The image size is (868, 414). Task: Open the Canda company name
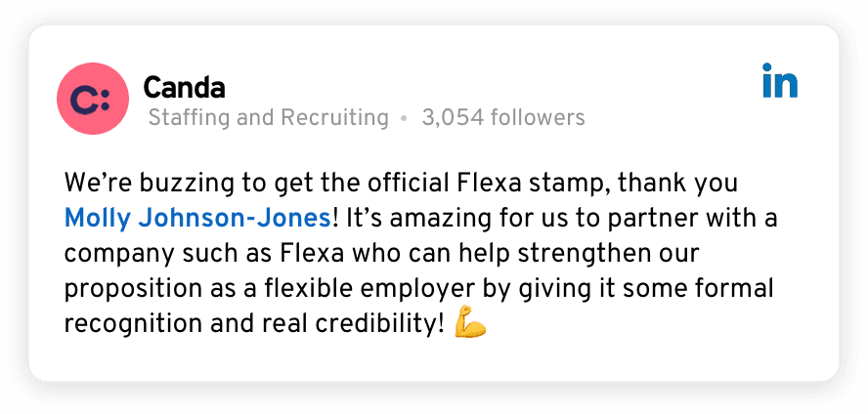click(x=184, y=88)
